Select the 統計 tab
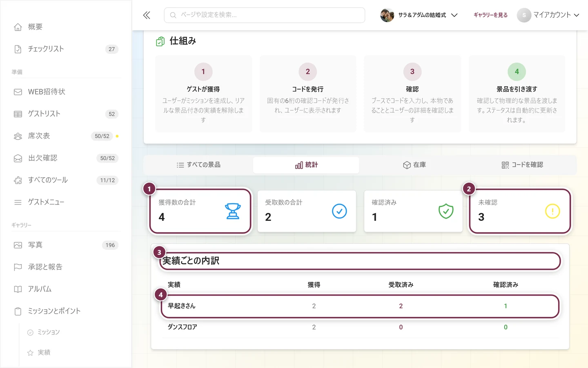This screenshot has height=368, width=588. 306,165
